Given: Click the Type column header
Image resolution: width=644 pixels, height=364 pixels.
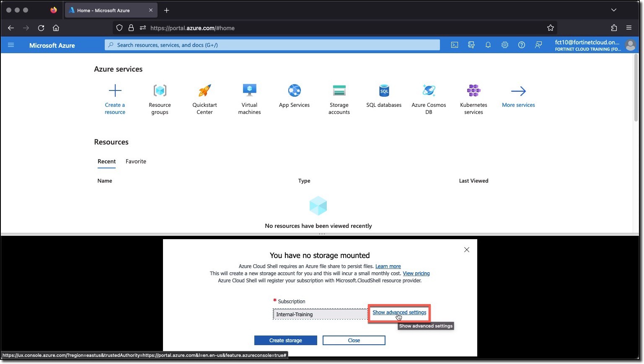Looking at the screenshot, I should pyautogui.click(x=304, y=181).
